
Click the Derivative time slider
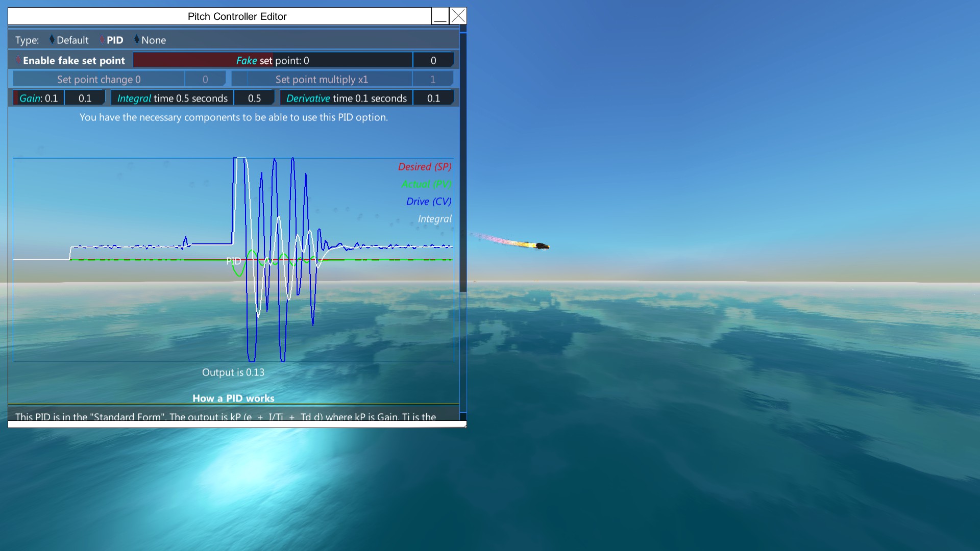pos(346,98)
